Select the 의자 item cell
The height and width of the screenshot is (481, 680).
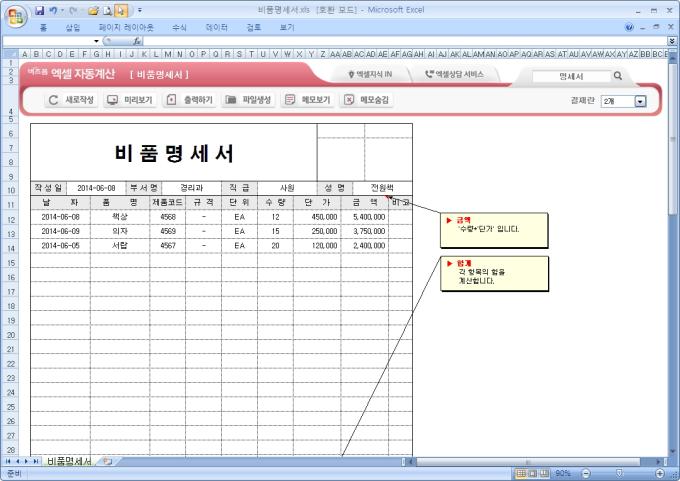[120, 231]
